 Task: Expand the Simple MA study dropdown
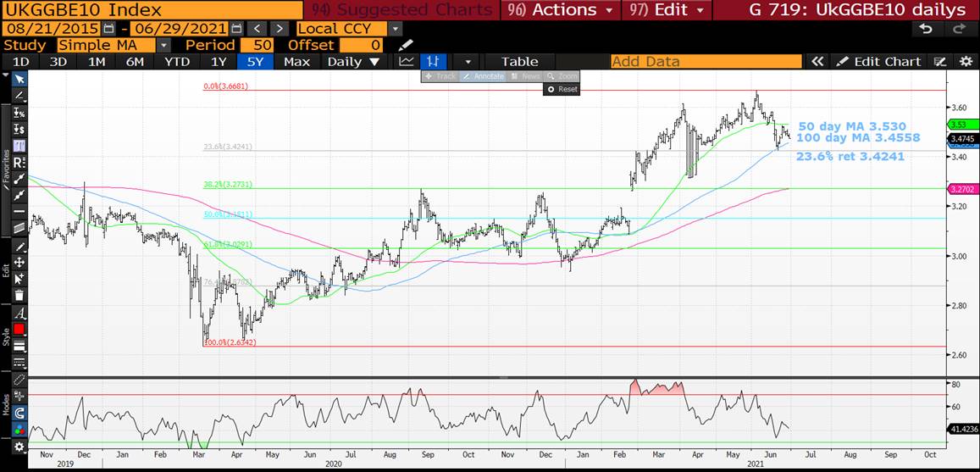tap(163, 45)
